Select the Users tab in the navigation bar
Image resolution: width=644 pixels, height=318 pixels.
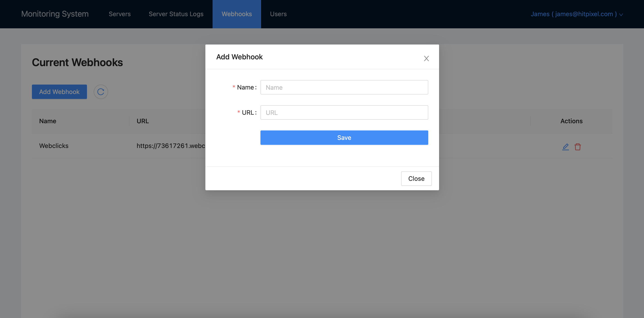pyautogui.click(x=278, y=13)
